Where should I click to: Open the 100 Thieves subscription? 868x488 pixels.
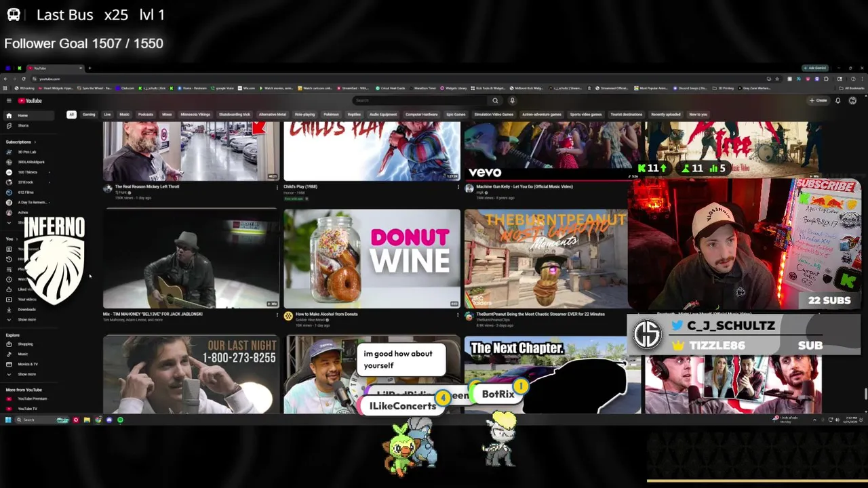[x=28, y=172]
